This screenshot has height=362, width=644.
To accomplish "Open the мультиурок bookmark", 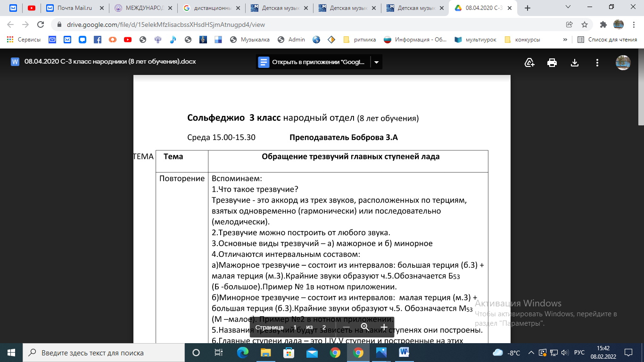I will click(475, 40).
